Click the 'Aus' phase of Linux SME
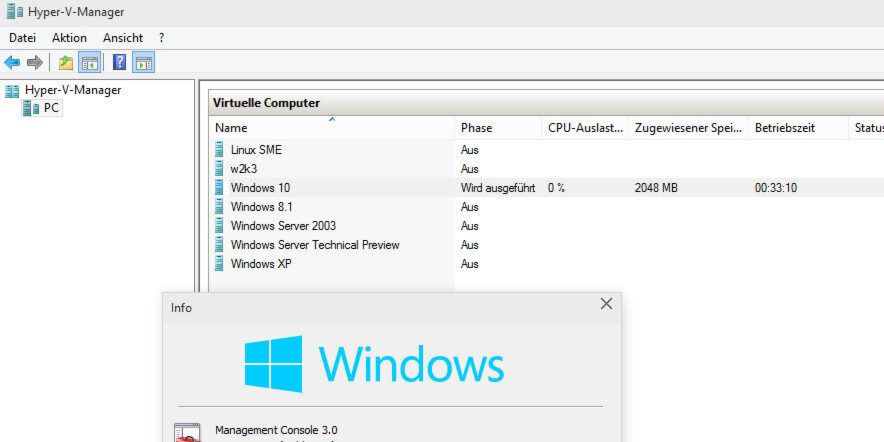The height and width of the screenshot is (442, 884). tap(470, 150)
